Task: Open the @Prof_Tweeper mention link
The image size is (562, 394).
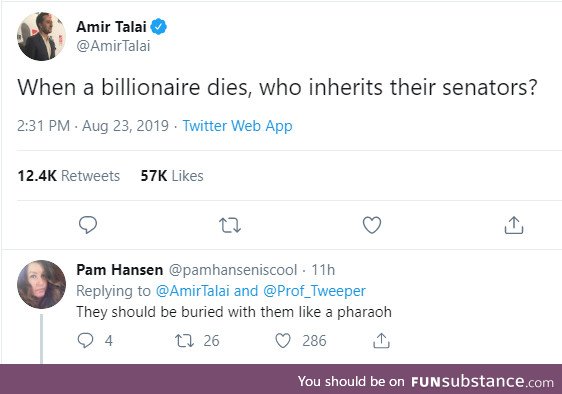Action: (x=314, y=291)
